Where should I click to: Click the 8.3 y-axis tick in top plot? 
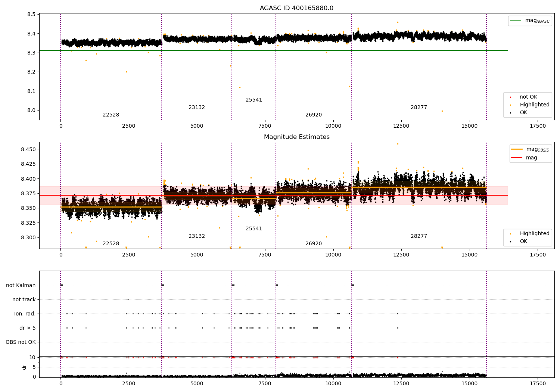(31, 53)
